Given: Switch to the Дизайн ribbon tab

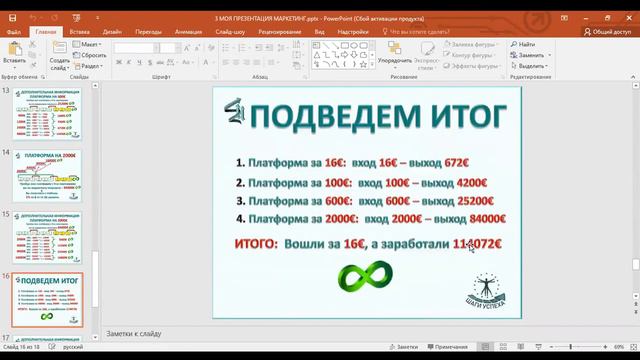Looking at the screenshot, I should (x=112, y=32).
